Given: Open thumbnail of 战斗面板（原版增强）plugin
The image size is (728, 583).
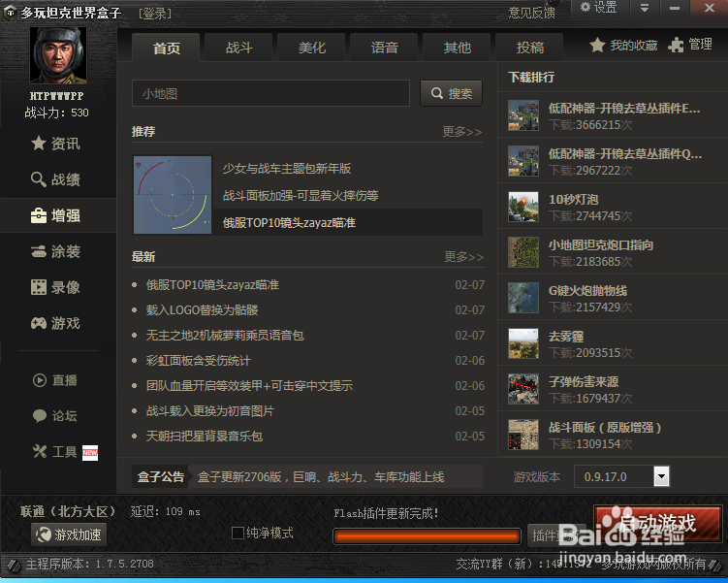Looking at the screenshot, I should coord(523,435).
